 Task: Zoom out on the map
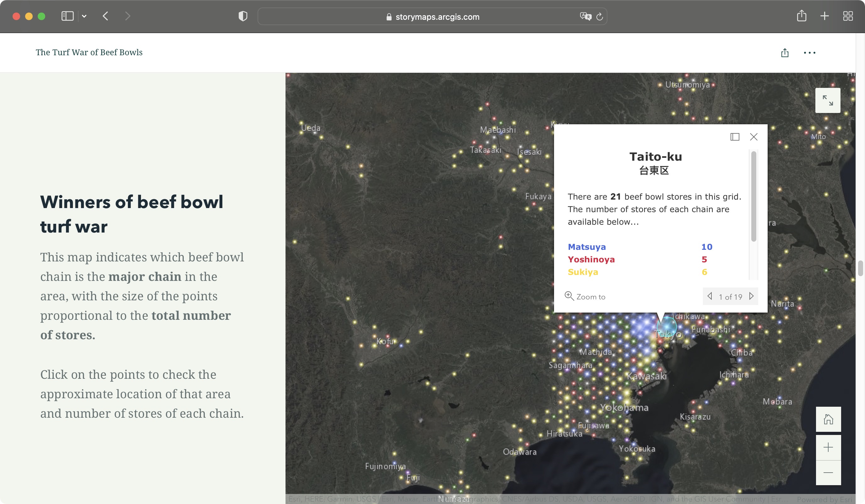(x=828, y=473)
